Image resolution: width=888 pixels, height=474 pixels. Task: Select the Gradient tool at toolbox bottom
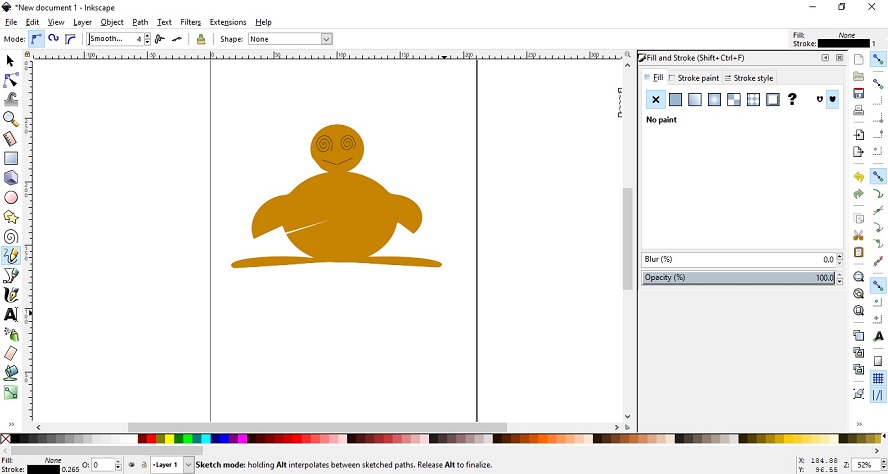[11, 392]
